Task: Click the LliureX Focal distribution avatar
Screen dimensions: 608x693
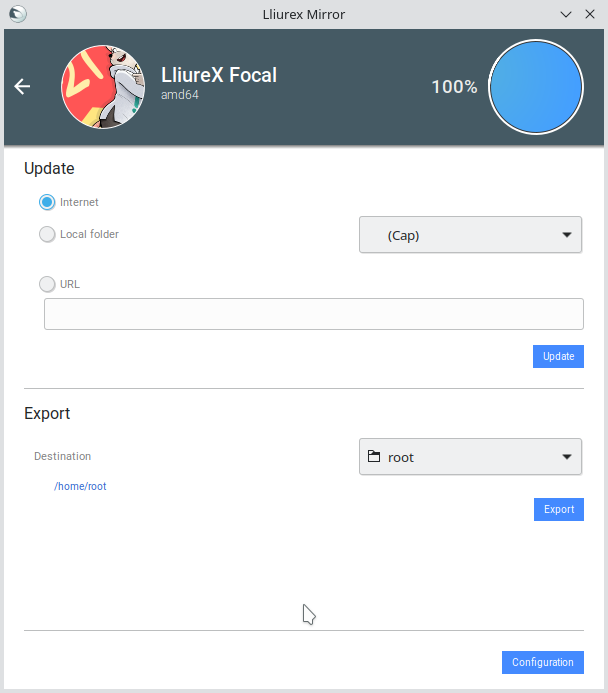Action: click(103, 87)
